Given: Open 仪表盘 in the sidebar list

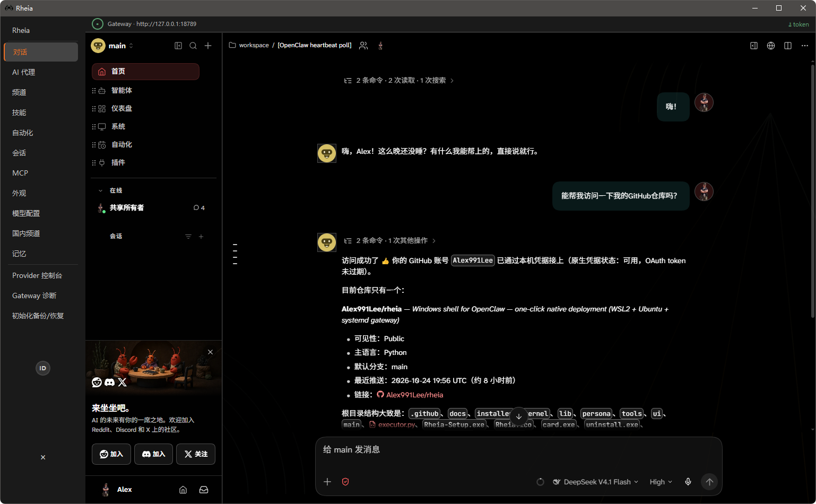Looking at the screenshot, I should coord(145,108).
